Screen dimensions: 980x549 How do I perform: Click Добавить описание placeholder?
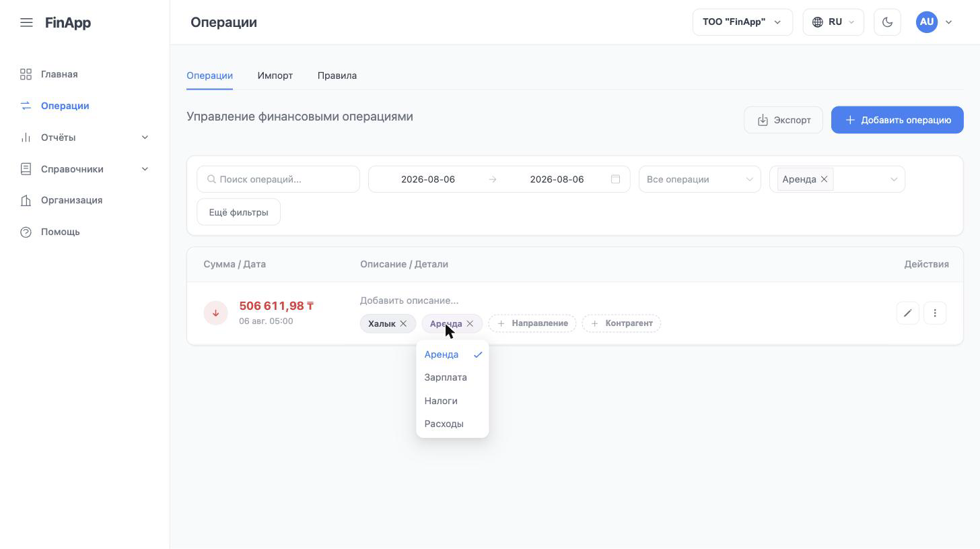tap(409, 300)
